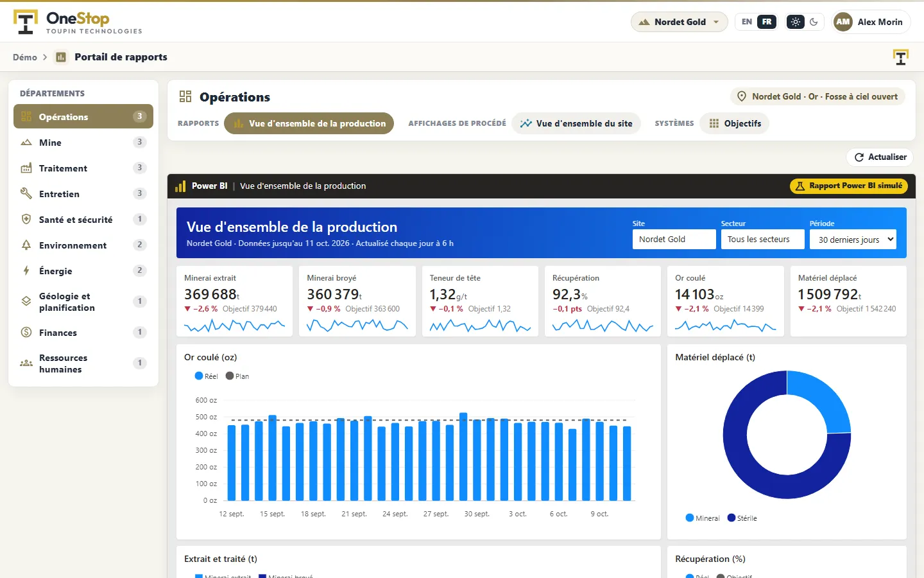Screen dimensions: 924x578
Task: Switch to the Vue d'ensemble du site tab
Action: coord(576,123)
